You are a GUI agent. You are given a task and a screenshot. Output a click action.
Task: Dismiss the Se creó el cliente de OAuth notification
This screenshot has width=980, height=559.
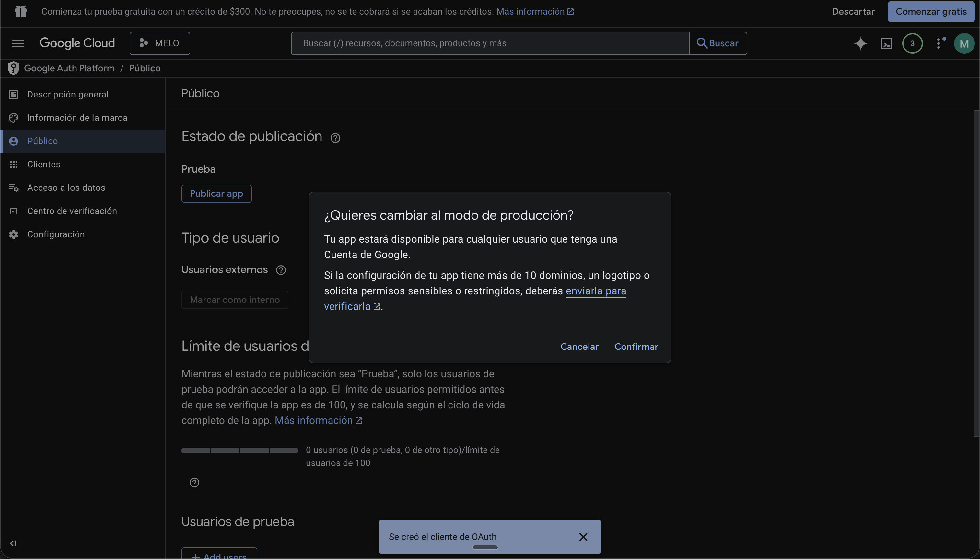583,537
